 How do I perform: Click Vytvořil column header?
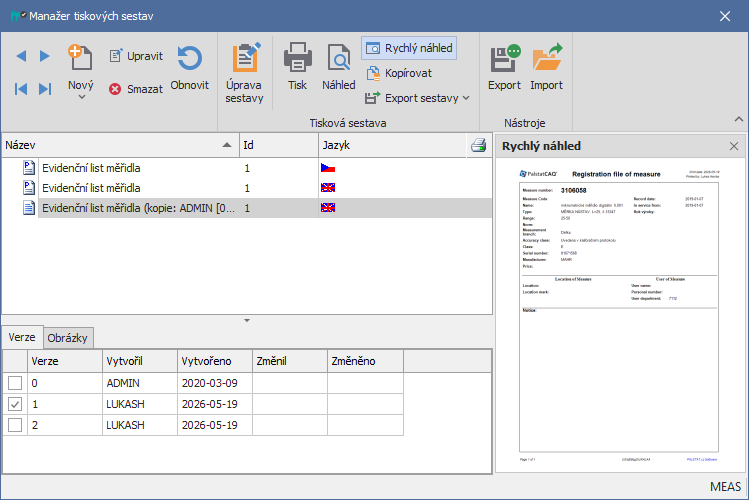140,361
